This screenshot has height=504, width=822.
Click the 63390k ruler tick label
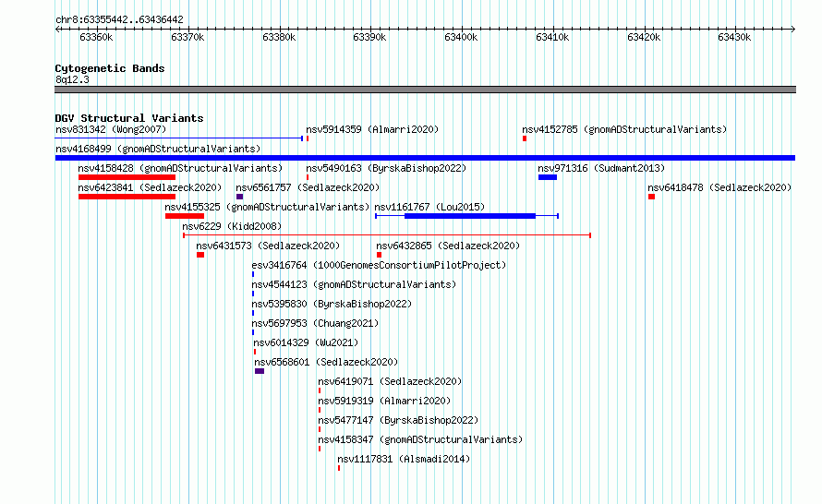tap(369, 37)
